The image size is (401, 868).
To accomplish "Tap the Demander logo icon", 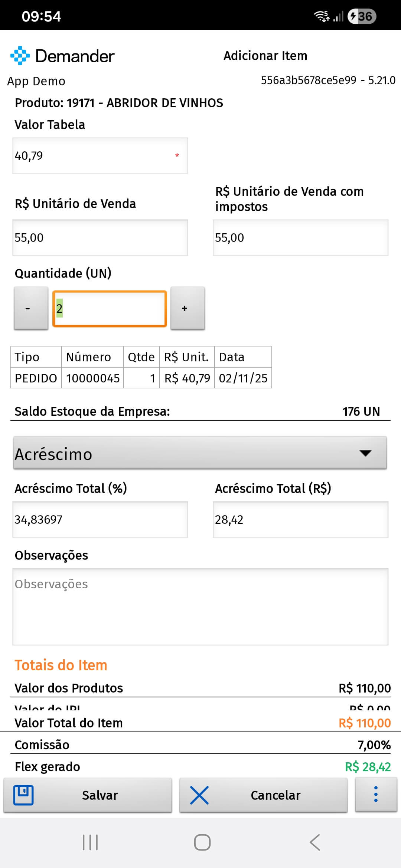I will (20, 56).
